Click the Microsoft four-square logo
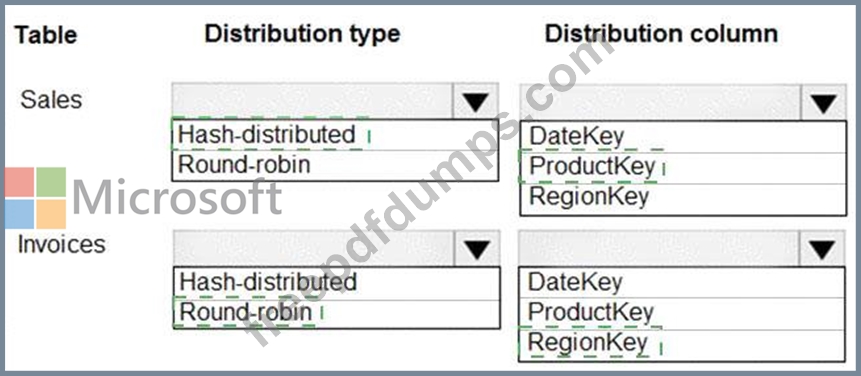Image resolution: width=861 pixels, height=376 pixels. 36,198
